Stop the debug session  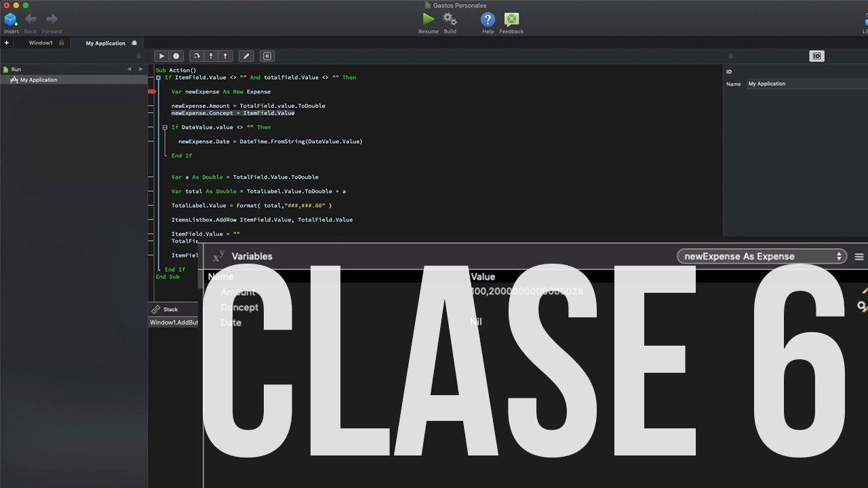tap(176, 56)
